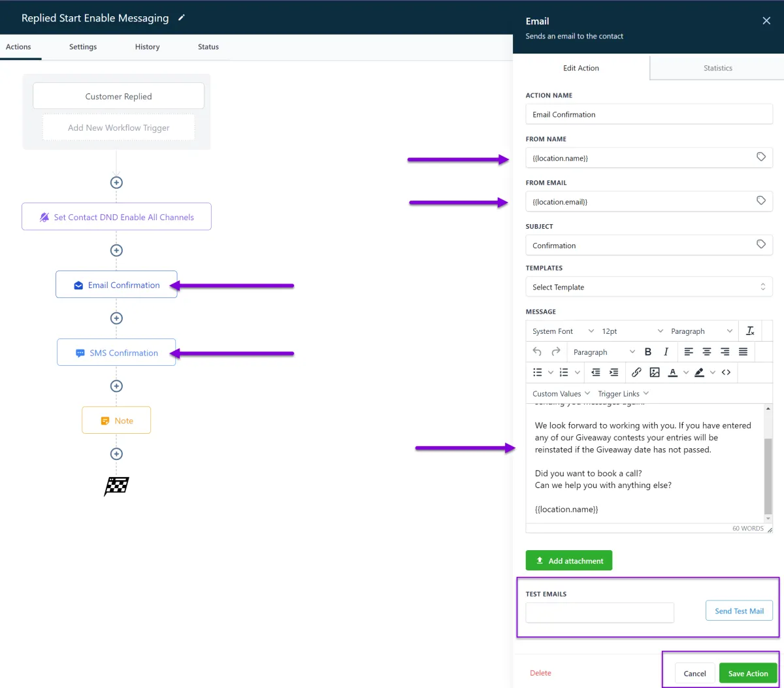Open the Note action
Image resolution: width=784 pixels, height=688 pixels.
116,420
